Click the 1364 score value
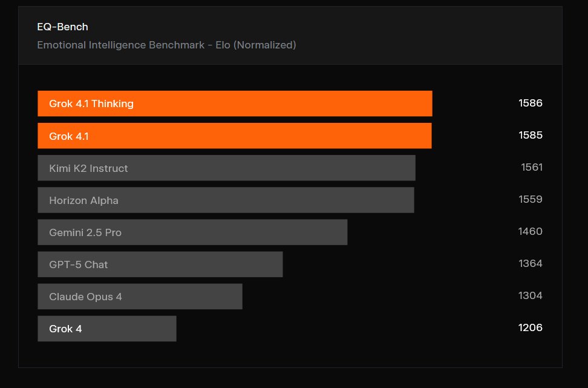This screenshot has height=388, width=588. (x=530, y=263)
